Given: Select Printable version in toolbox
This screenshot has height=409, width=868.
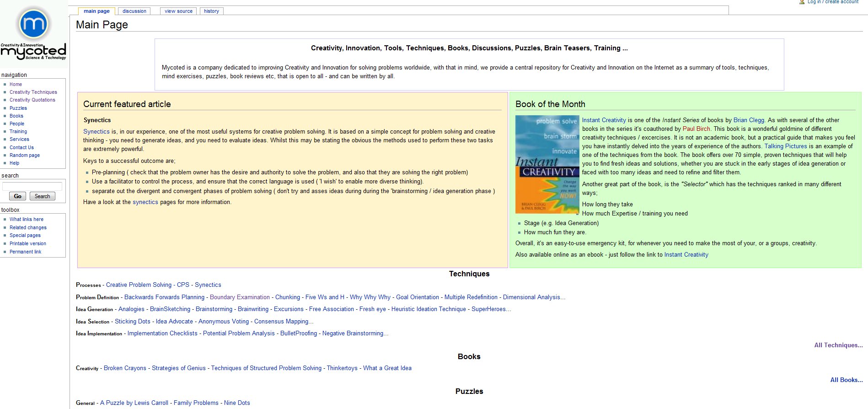Looking at the screenshot, I should pyautogui.click(x=28, y=243).
